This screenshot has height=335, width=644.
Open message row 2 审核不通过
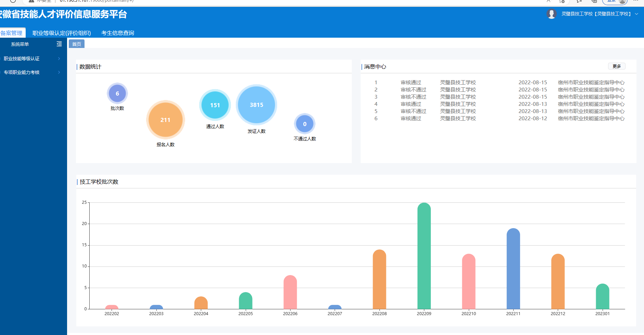[x=499, y=90]
